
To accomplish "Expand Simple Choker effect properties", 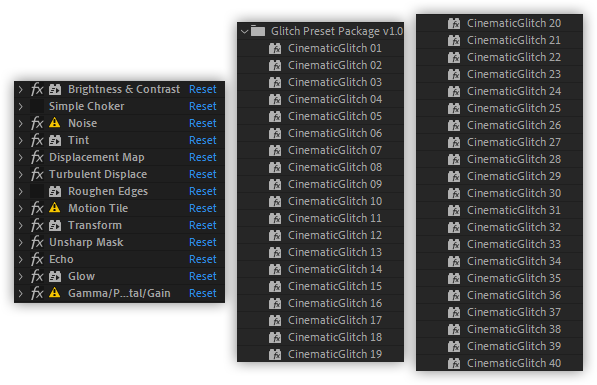I will (x=21, y=106).
